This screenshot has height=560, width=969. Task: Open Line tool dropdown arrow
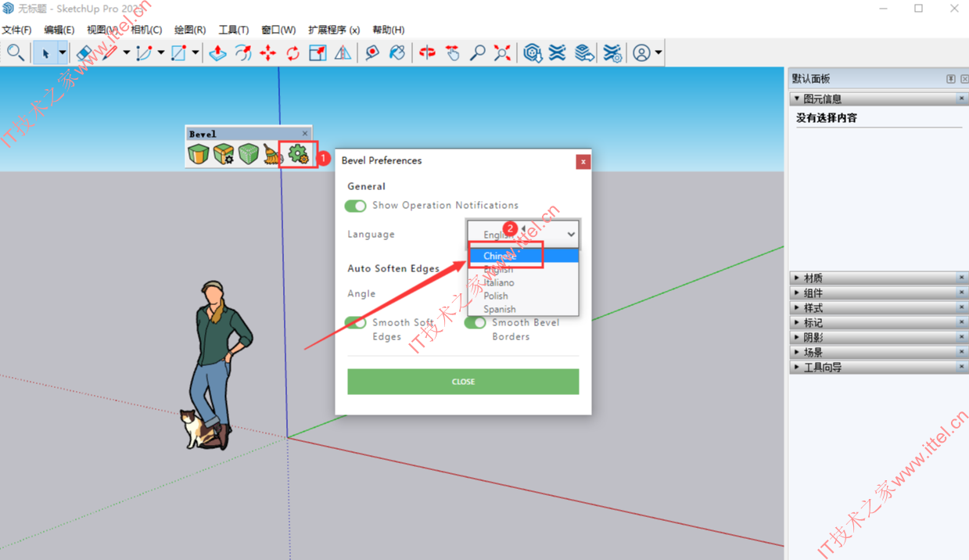tap(127, 53)
